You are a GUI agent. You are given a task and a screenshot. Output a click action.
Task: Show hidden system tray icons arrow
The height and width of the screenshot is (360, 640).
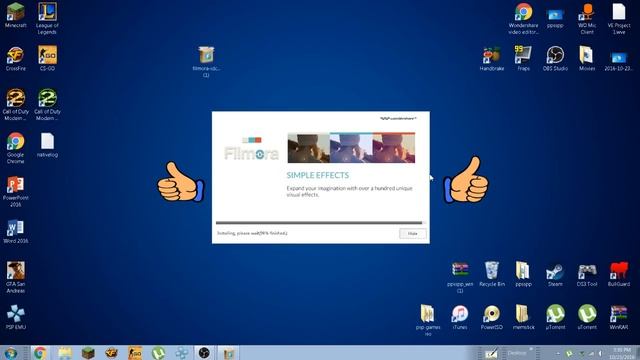(557, 353)
